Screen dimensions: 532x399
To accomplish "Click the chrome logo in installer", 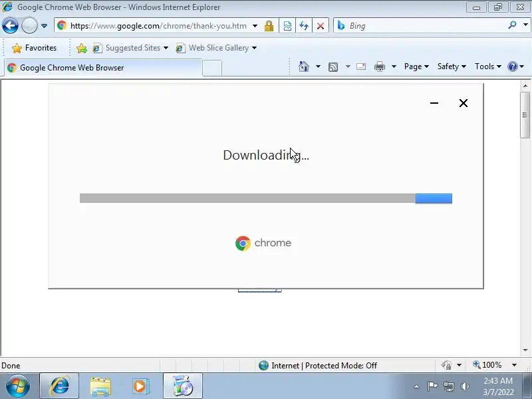I will pos(263,243).
